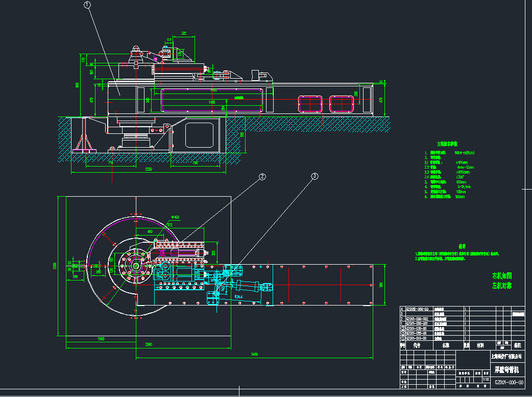Click balloon callout number 1

coord(87,5)
